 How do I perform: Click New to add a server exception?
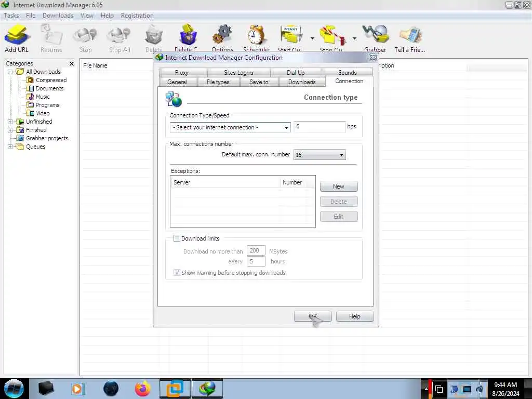click(339, 187)
